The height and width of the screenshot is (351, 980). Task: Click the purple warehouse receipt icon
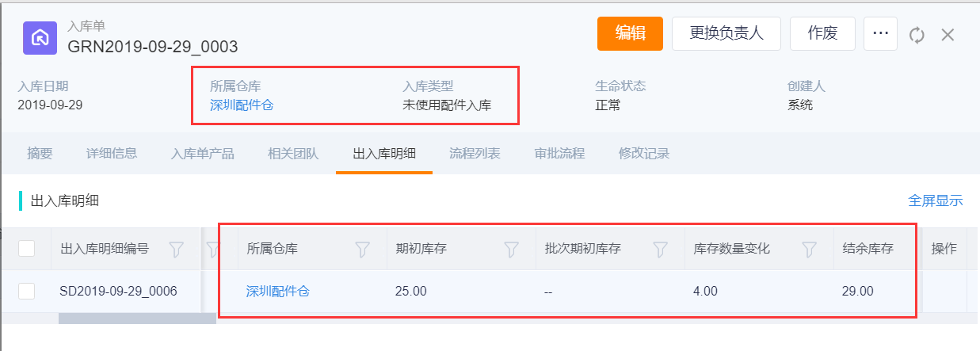coord(40,37)
